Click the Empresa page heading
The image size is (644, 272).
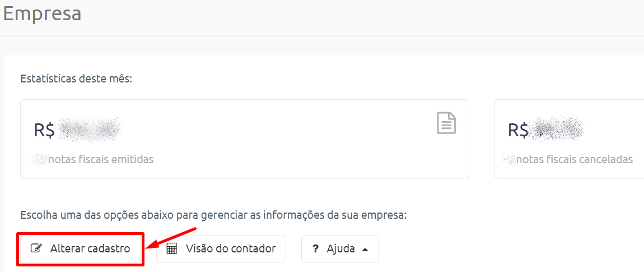click(42, 13)
